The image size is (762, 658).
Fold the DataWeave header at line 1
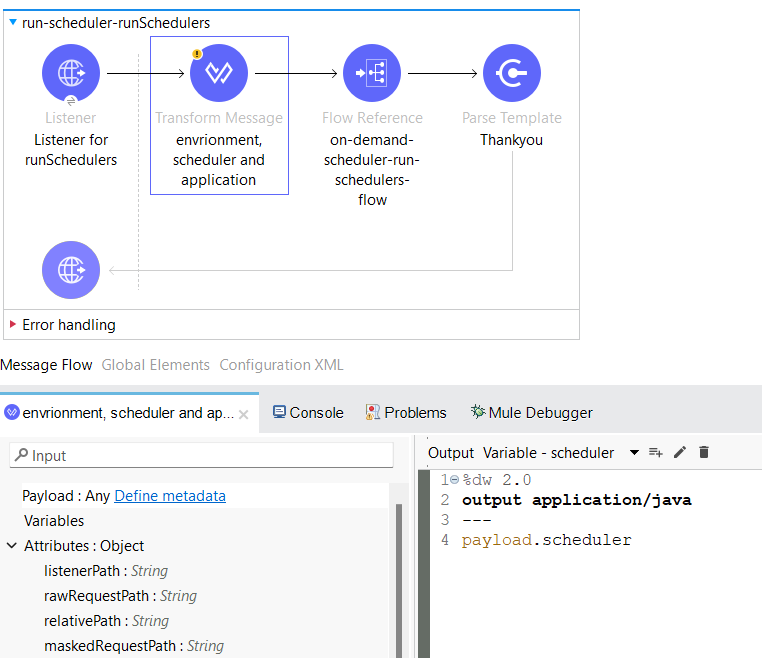[453, 480]
